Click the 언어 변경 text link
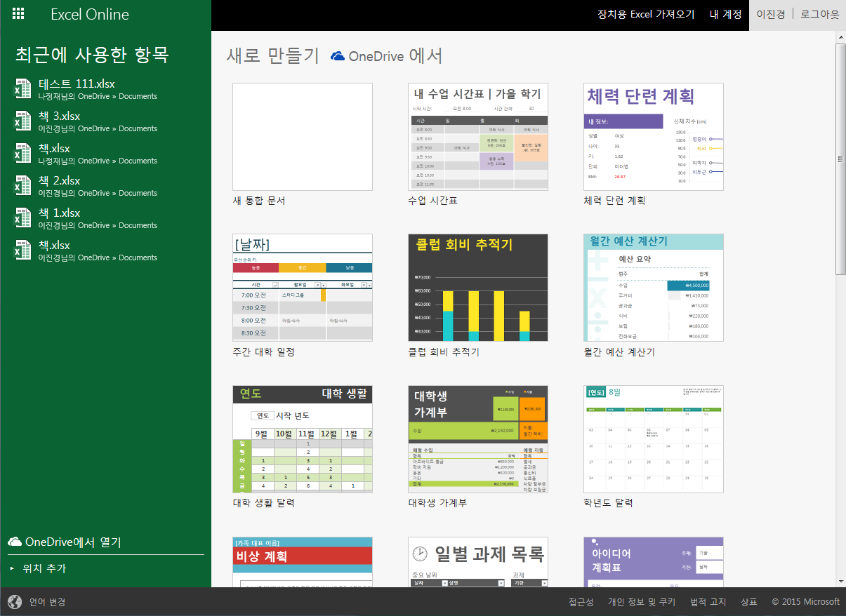Screen dimensions: 846x616 (47, 602)
